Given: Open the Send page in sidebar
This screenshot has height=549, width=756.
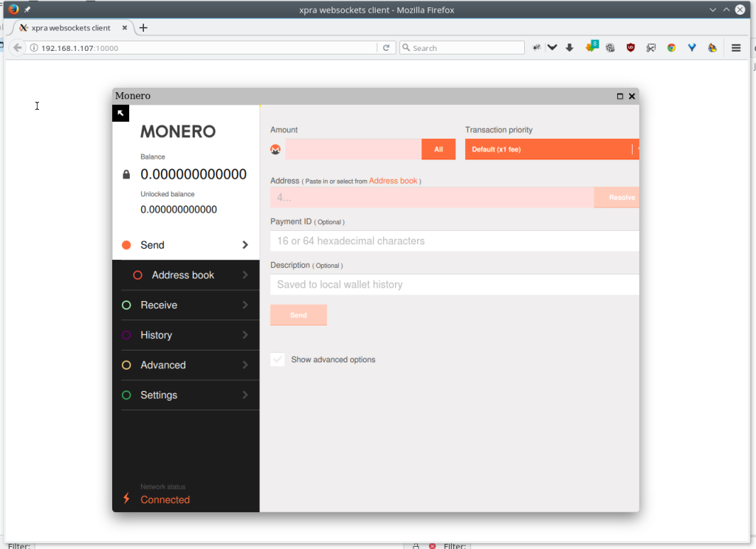Looking at the screenshot, I should (185, 245).
